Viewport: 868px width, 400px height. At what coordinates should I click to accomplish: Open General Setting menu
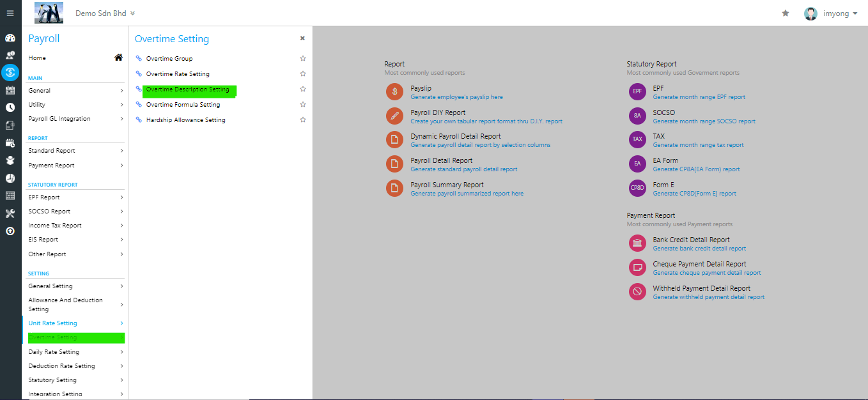[75, 286]
